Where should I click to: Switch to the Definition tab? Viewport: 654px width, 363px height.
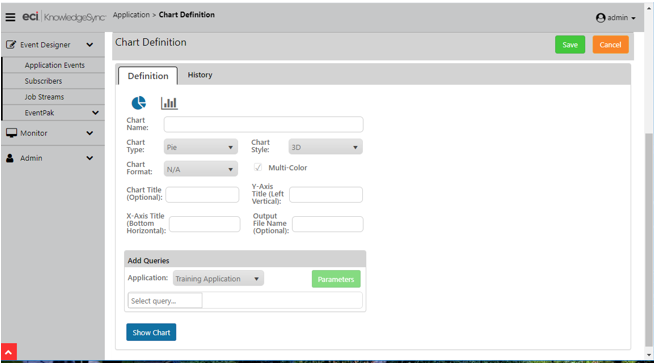click(x=148, y=76)
